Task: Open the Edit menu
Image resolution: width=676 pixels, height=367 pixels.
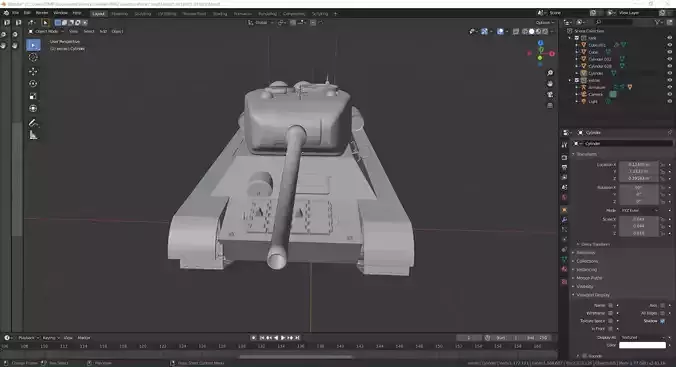Action: pos(27,13)
